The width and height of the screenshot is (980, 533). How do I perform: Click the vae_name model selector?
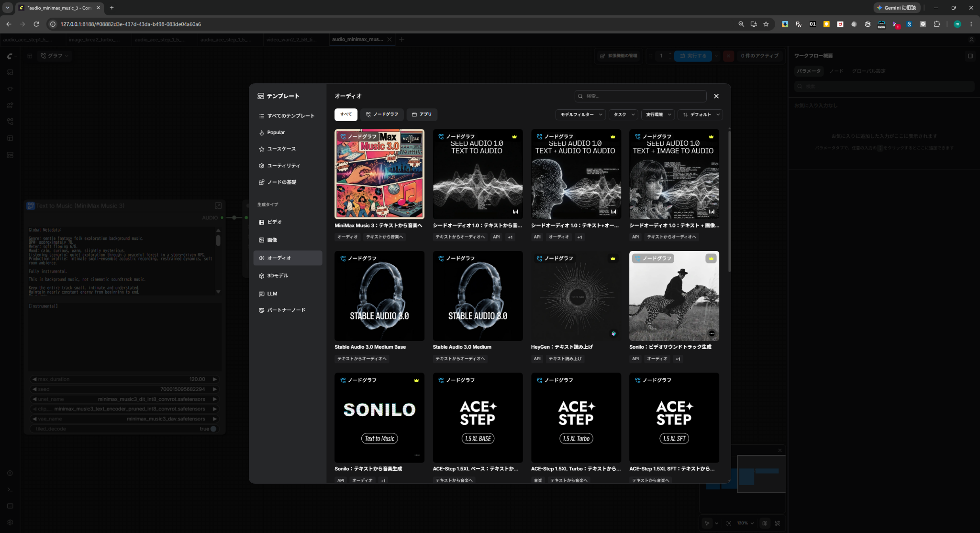tap(125, 419)
